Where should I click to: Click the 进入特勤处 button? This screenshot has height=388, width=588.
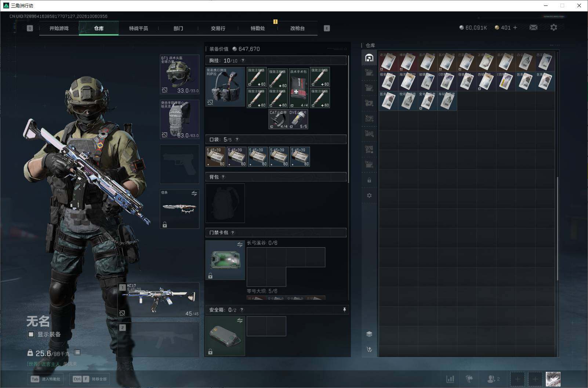[46, 379]
